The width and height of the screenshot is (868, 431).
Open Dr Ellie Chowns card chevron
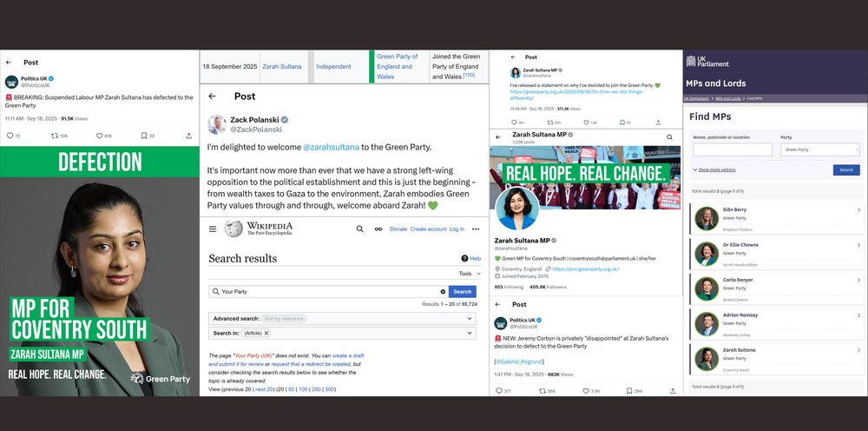(x=858, y=245)
